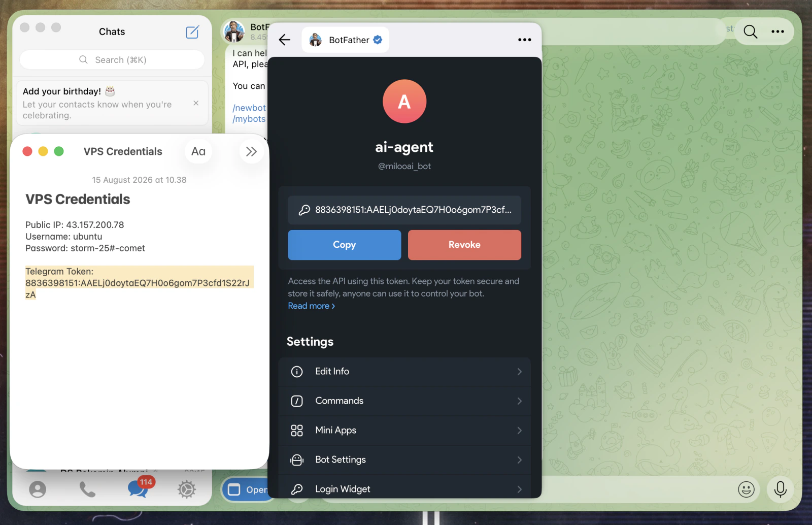Revoke the bot token
This screenshot has height=525, width=812.
click(464, 245)
